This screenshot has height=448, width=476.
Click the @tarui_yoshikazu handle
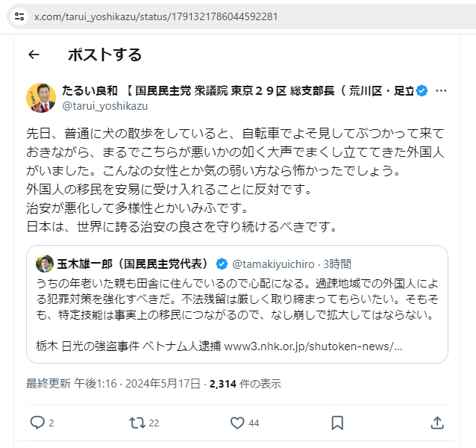104,106
